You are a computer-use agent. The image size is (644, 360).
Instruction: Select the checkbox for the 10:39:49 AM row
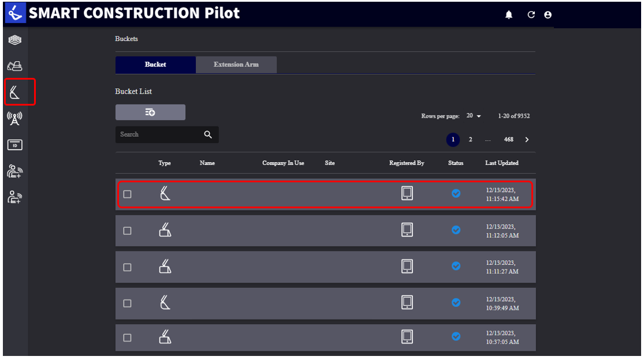coord(128,303)
